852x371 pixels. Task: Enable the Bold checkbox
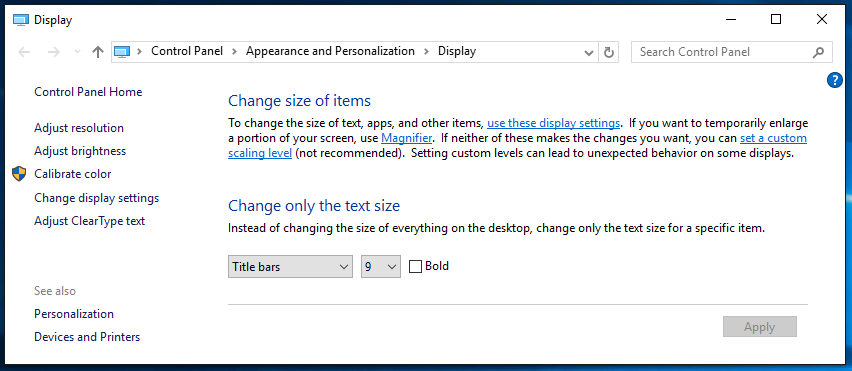point(416,267)
